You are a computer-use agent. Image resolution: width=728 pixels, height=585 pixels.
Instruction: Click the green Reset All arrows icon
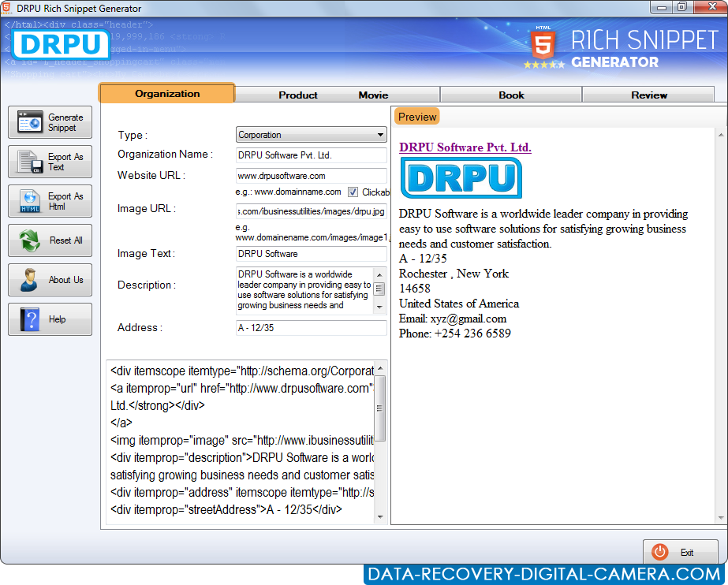(x=30, y=240)
